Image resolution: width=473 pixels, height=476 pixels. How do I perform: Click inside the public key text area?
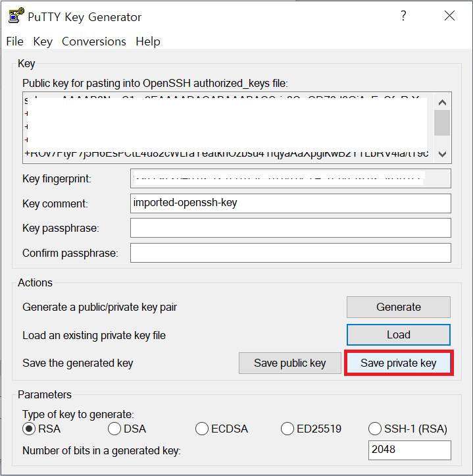pyautogui.click(x=228, y=128)
